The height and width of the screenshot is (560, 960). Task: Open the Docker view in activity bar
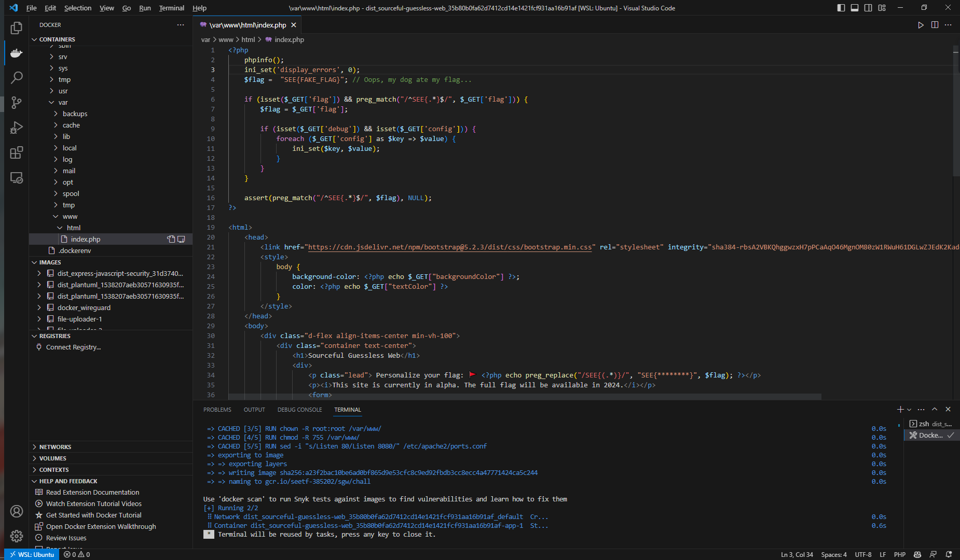17,53
